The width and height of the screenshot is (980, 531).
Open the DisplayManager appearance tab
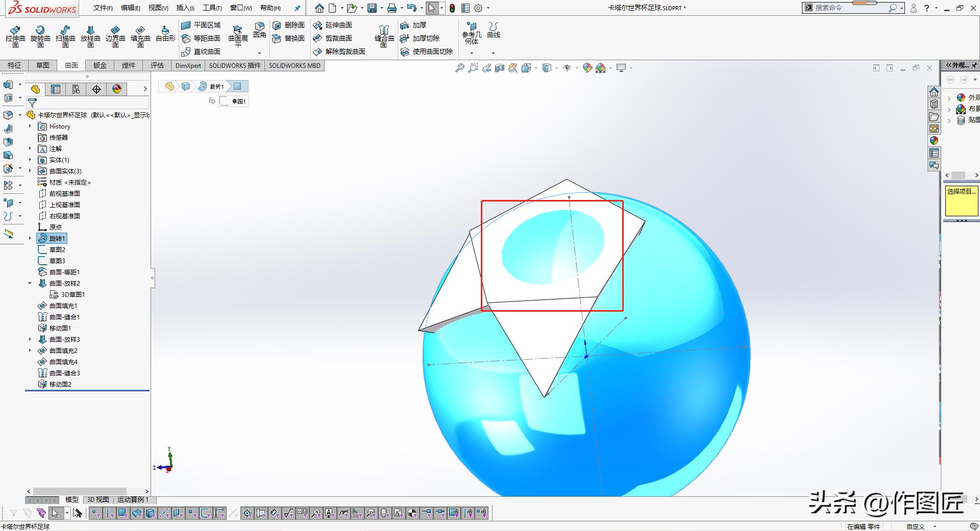pyautogui.click(x=117, y=89)
